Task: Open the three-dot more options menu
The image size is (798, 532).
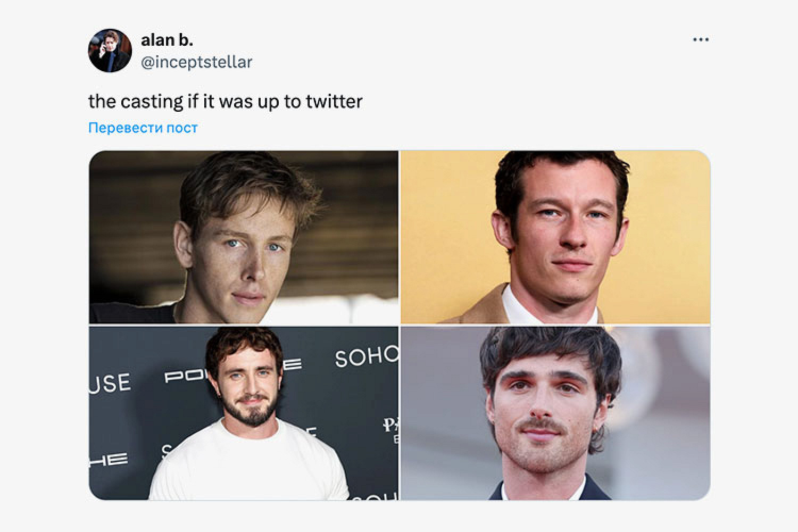Action: (x=701, y=40)
